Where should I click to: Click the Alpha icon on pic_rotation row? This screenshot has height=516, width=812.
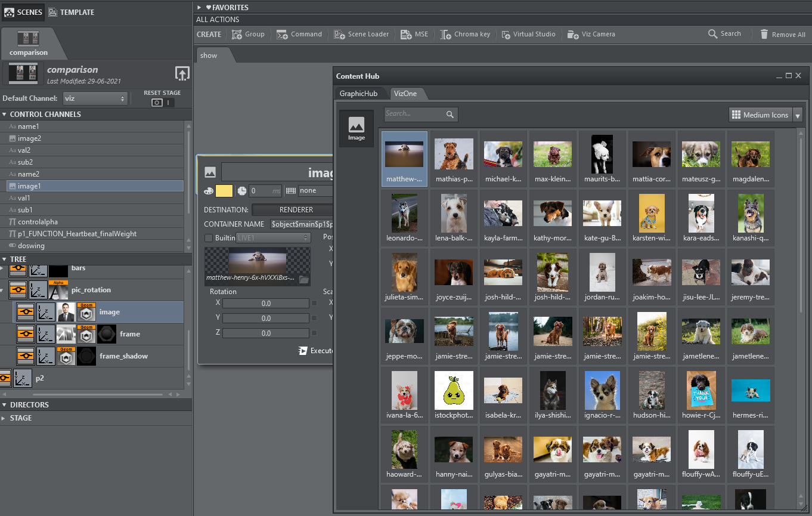[58, 290]
